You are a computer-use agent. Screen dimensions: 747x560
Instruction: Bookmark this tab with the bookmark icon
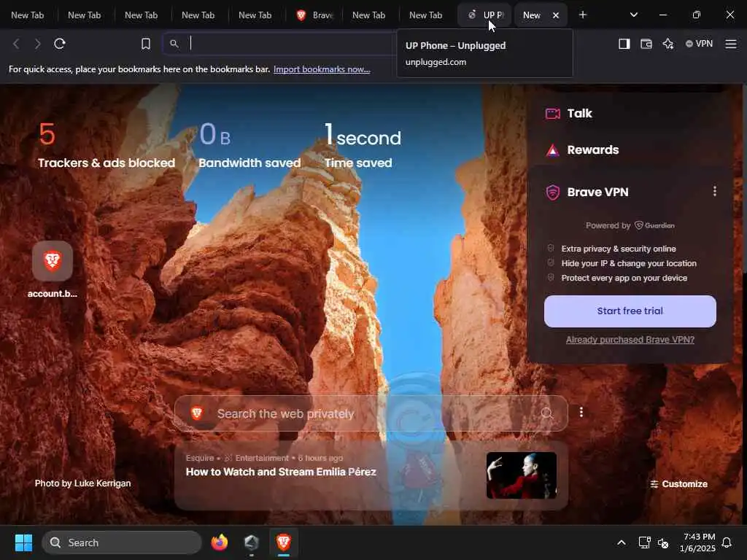click(146, 44)
